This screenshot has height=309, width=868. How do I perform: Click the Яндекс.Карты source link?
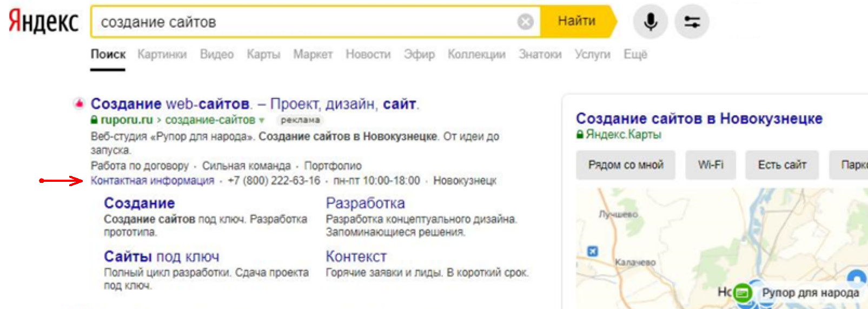pyautogui.click(x=624, y=134)
